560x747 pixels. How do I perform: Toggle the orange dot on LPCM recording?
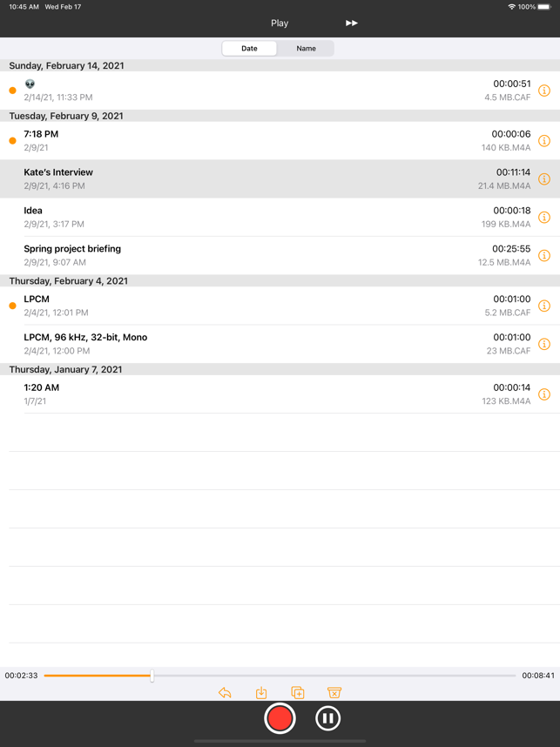[x=13, y=306]
